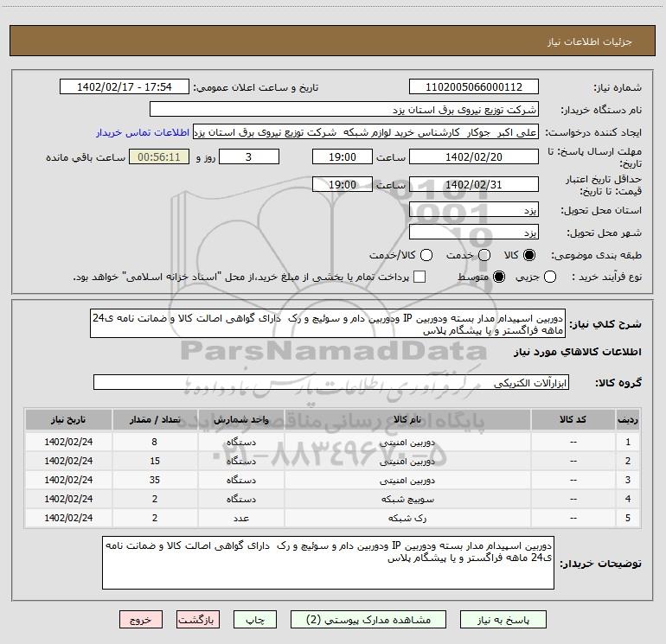The image size is (666, 644).
Task: Open مشاهده مدارک پیوستی (2) button
Action: (x=368, y=620)
